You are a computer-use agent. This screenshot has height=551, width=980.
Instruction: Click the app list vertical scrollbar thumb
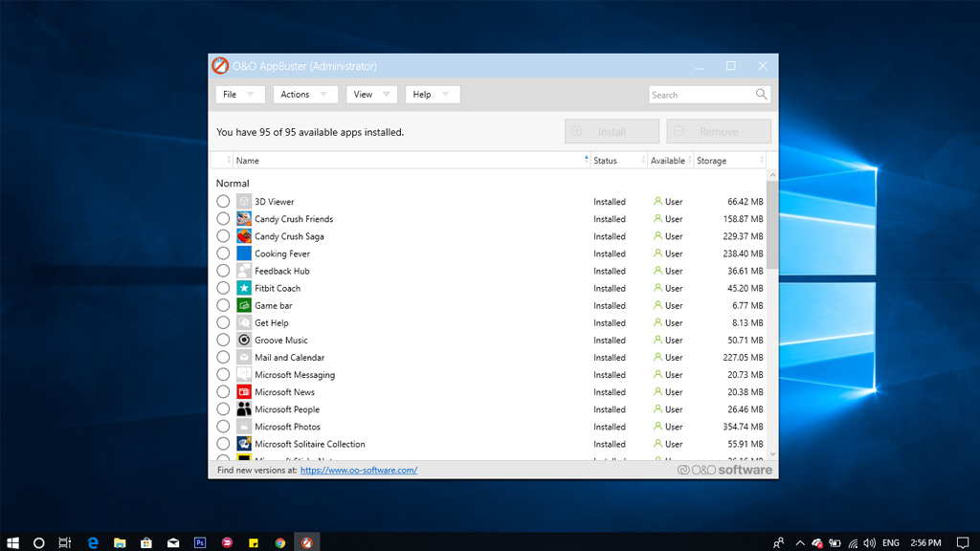click(772, 225)
